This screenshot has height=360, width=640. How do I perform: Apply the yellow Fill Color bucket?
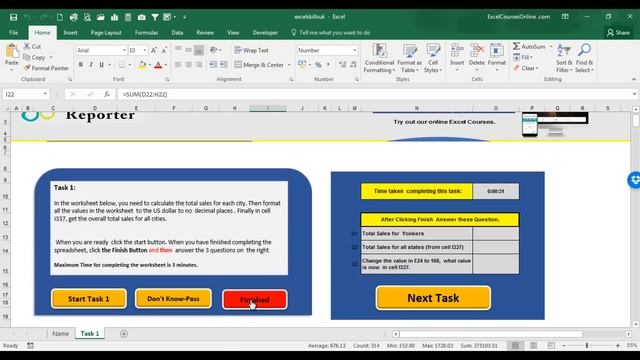(x=142, y=64)
